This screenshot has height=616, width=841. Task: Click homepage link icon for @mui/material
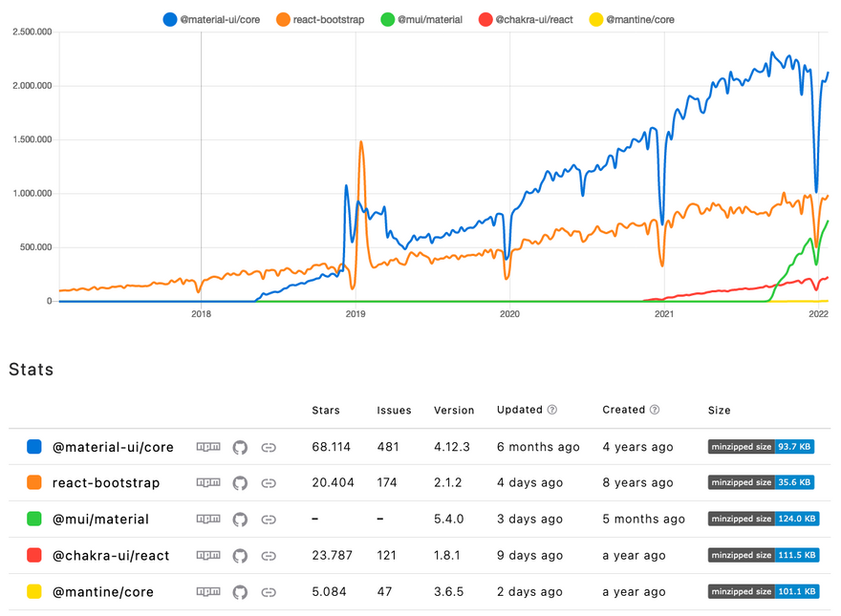pos(269,520)
